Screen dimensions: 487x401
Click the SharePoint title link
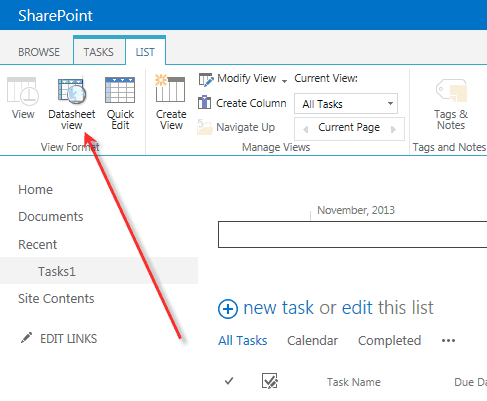click(x=55, y=16)
